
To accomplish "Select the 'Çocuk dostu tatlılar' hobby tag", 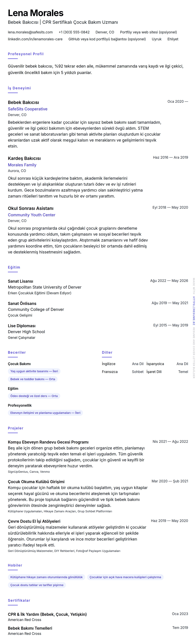I will [37, 585].
